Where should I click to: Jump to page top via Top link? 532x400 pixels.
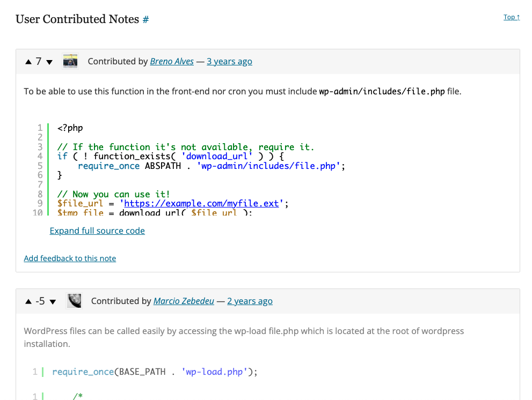coord(511,17)
